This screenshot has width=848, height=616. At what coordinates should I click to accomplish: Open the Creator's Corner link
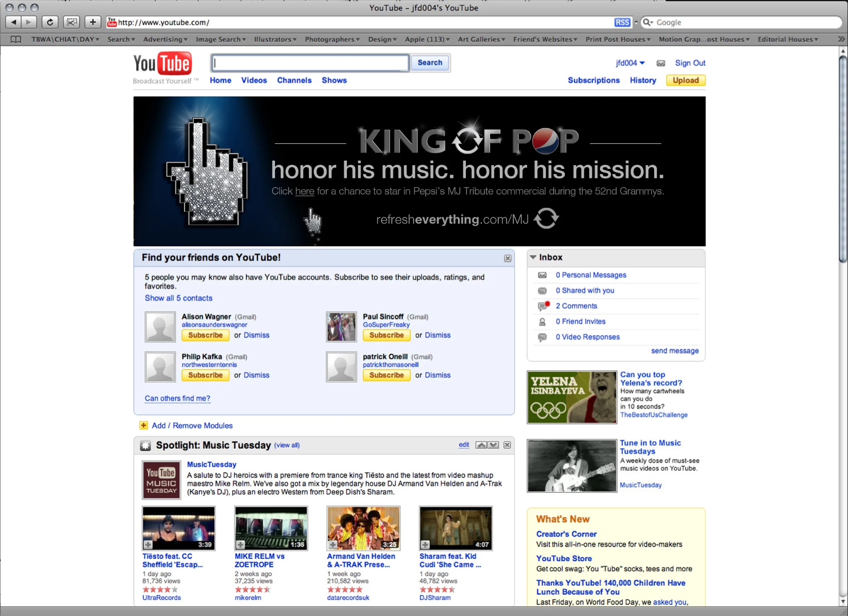click(566, 534)
